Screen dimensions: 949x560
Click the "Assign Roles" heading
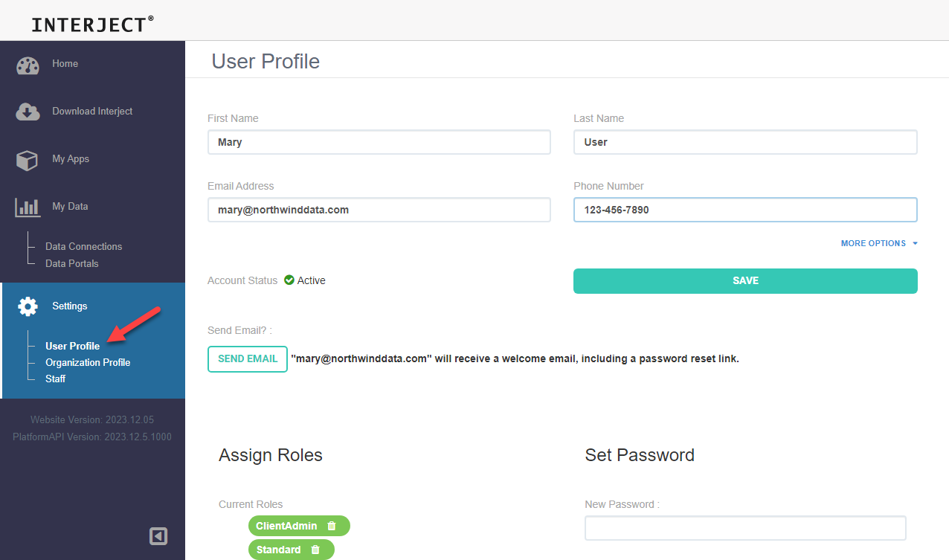tap(271, 455)
